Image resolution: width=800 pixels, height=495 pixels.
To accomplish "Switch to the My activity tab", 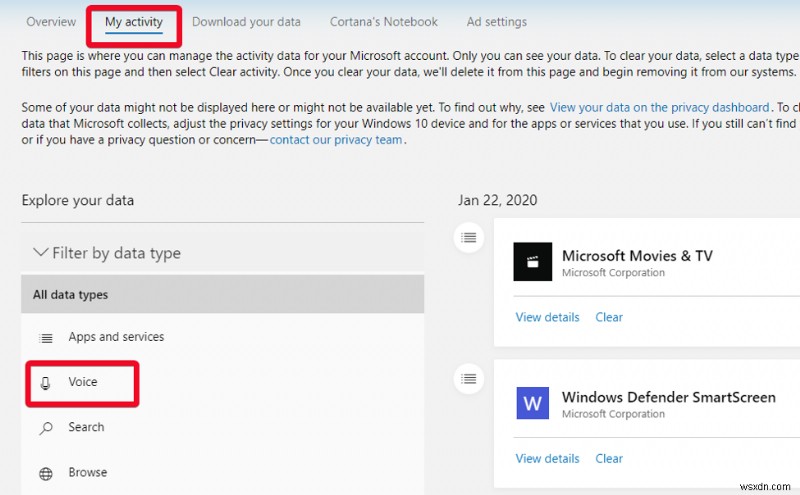I will (x=133, y=21).
